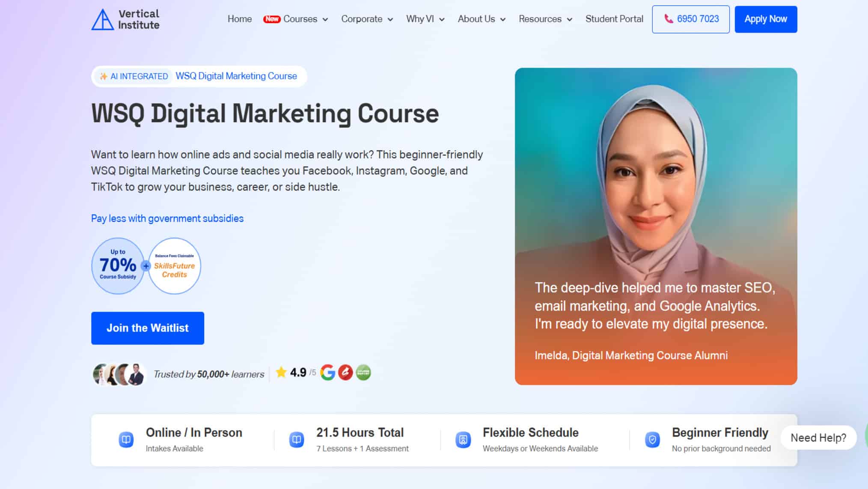Click Imelda, Digital Marketing Course Alumni caption
The image size is (868, 489).
[x=631, y=355]
